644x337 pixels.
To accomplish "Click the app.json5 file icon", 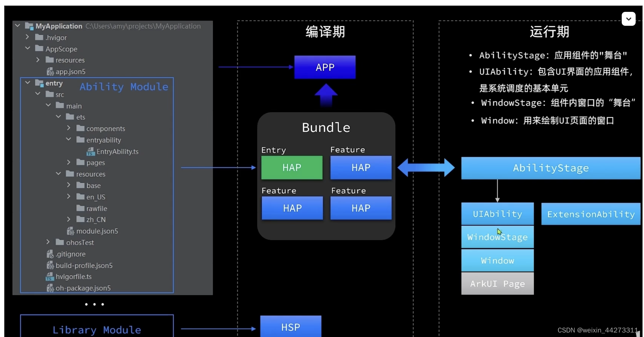I will point(50,71).
